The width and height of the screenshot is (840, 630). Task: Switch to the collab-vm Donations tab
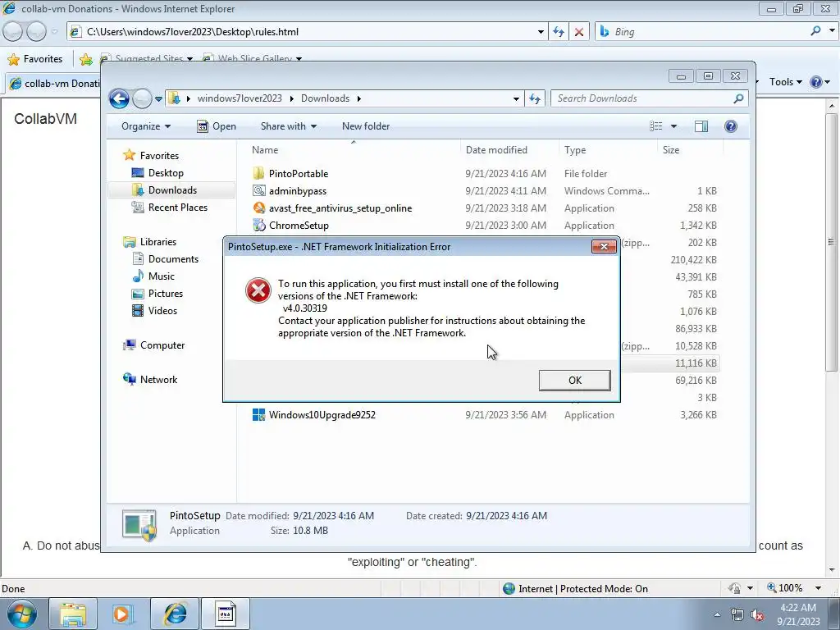[53, 84]
